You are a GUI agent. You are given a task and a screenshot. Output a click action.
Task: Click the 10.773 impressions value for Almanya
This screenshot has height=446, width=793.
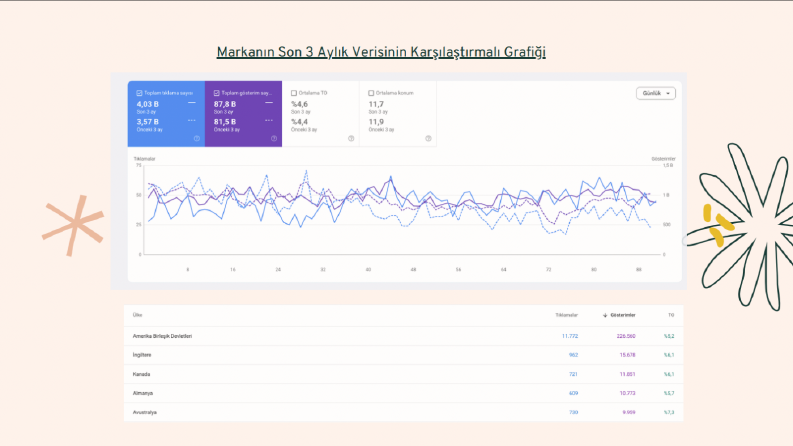(x=628, y=393)
